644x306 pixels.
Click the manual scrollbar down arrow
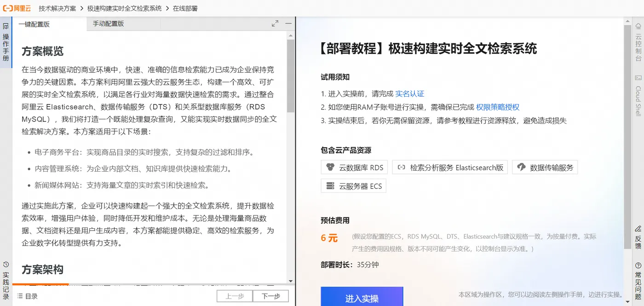pos(290,281)
